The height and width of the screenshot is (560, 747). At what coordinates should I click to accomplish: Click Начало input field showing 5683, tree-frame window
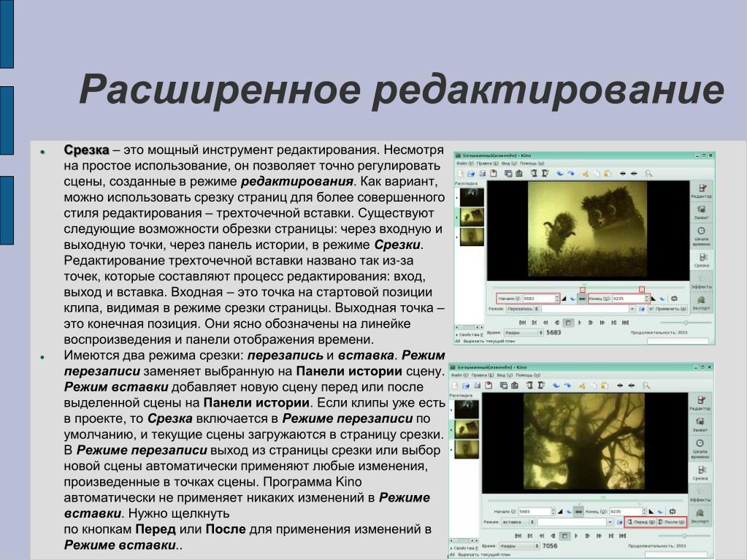pos(535,512)
